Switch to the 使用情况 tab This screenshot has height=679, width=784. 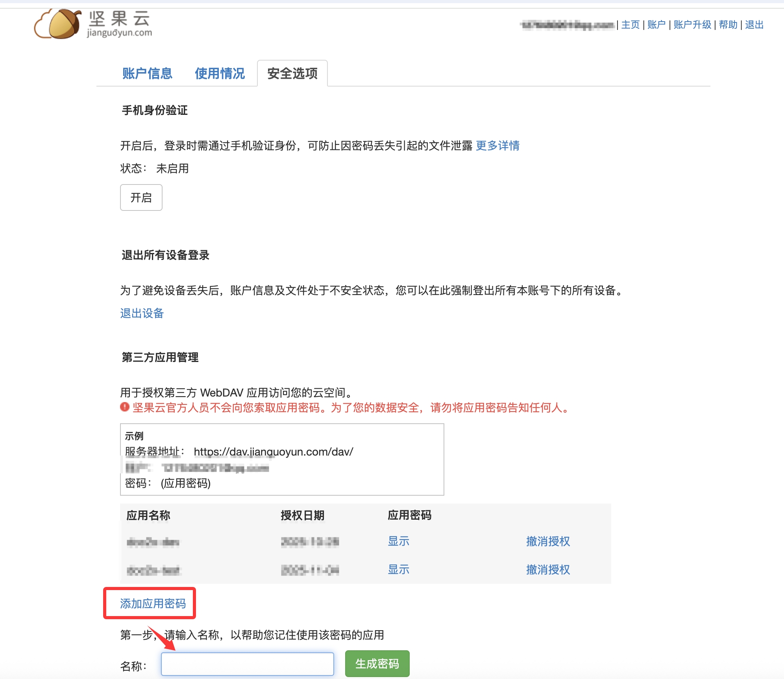pyautogui.click(x=219, y=74)
